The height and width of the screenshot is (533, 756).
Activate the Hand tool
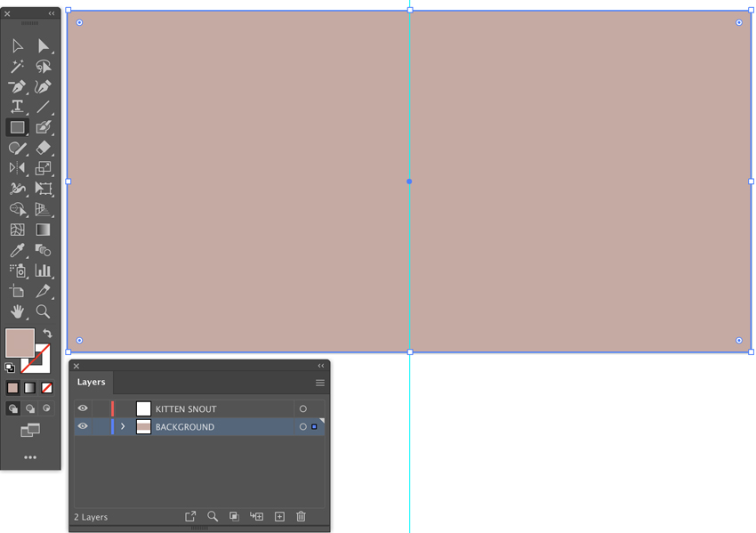[18, 311]
